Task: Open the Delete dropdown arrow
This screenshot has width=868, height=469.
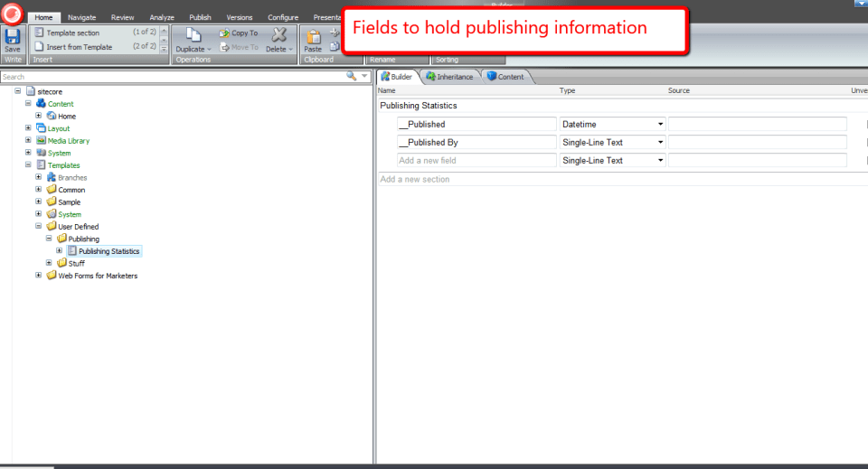Action: click(290, 49)
